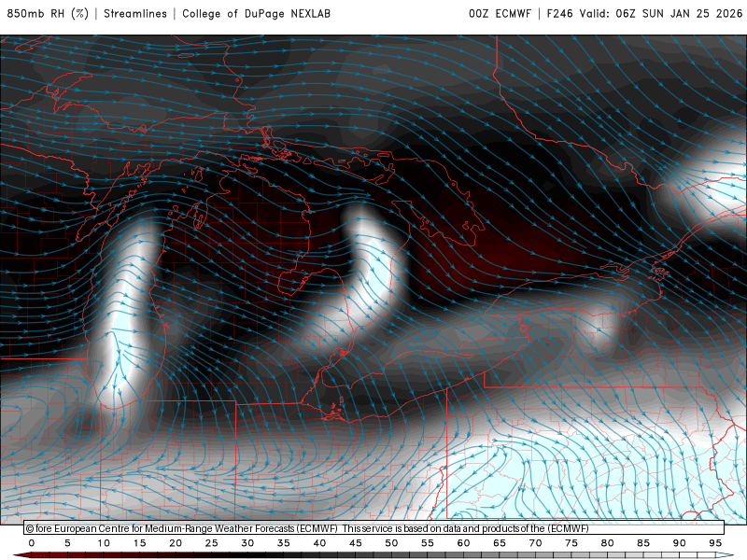Screen dimensions: 747x560
Task: Click the "850mb RH (%)" title text
Action: [x=49, y=13]
